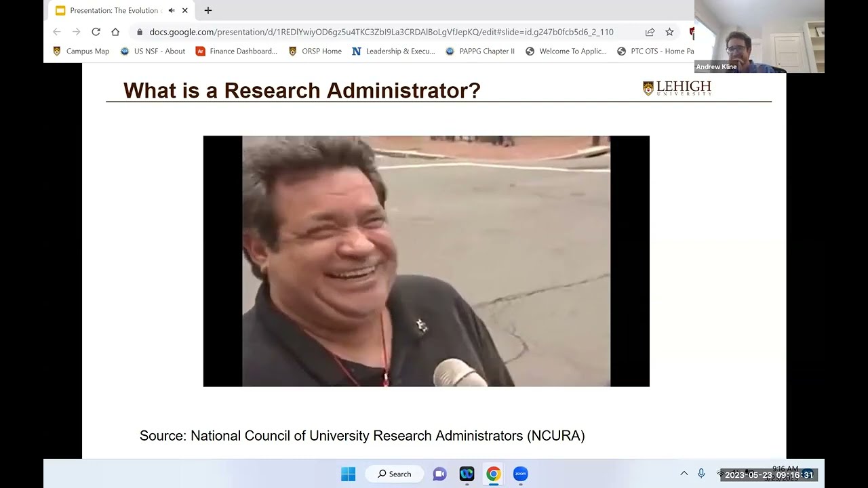This screenshot has height=488, width=868.
Task: Click Andrew Kline's webcam thumbnail
Action: pos(759,37)
